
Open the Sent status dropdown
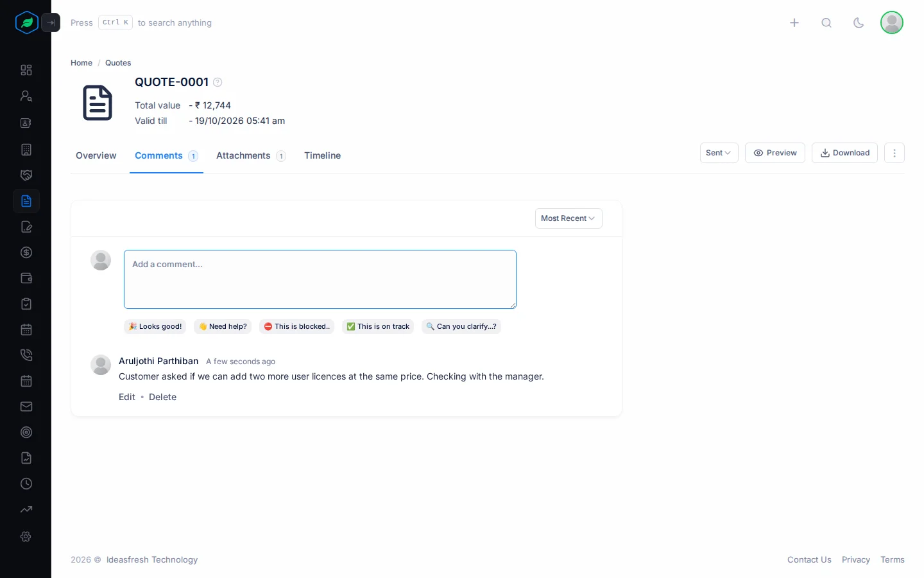click(x=719, y=153)
